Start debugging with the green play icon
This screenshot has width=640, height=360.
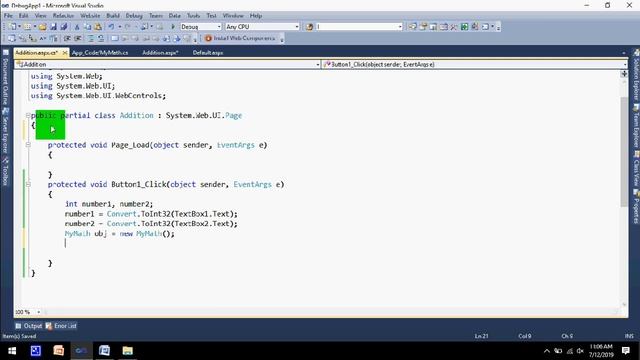[173, 27]
